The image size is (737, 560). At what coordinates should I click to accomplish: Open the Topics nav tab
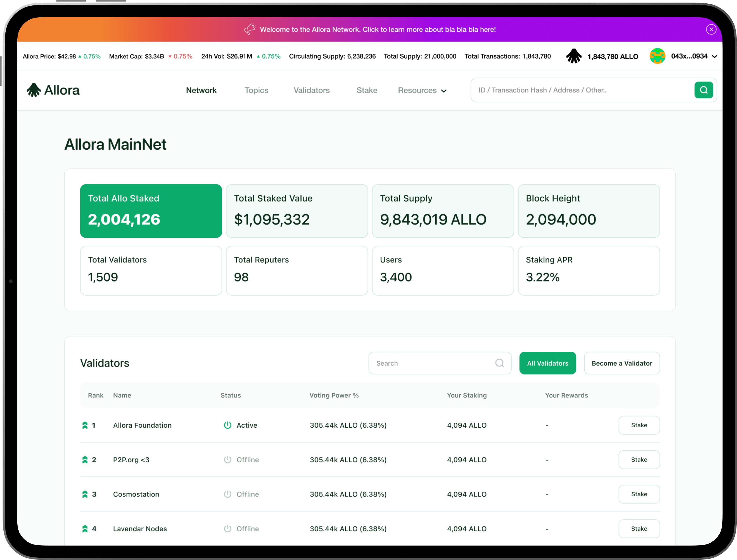coord(256,90)
